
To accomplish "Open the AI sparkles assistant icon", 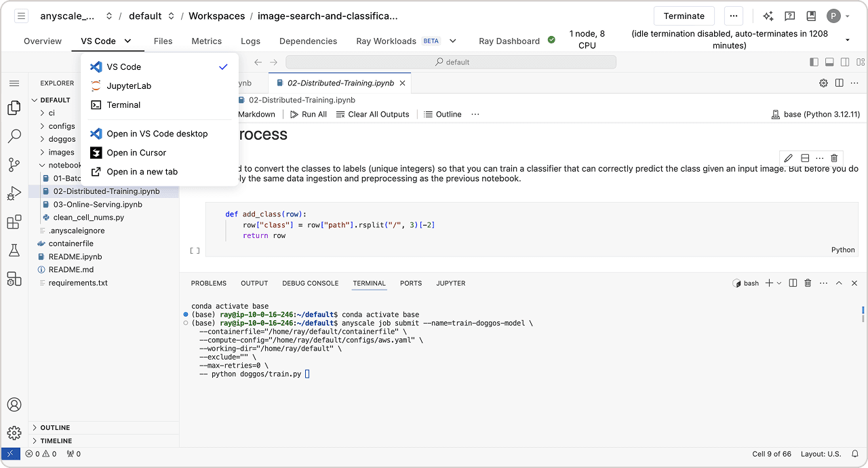I will point(767,16).
